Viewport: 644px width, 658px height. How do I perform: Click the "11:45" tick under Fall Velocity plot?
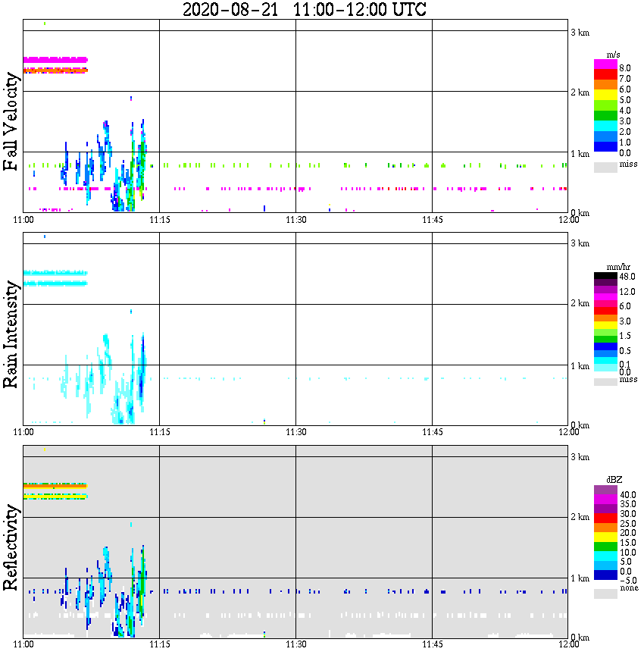(432, 220)
